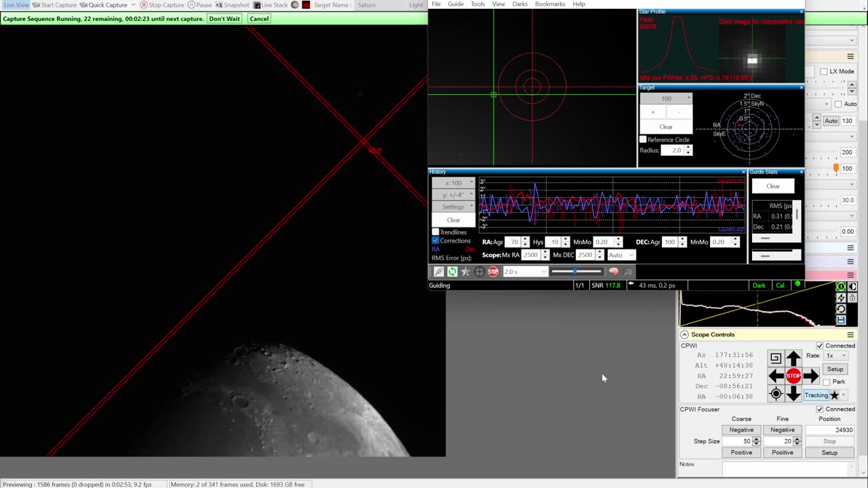Click star icon beside Tracking button

tap(835, 395)
